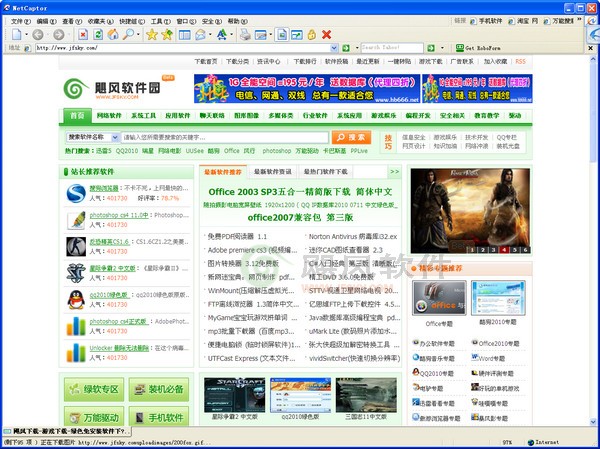Open the 文件 menu
This screenshot has height=449, width=600.
pos(21,21)
